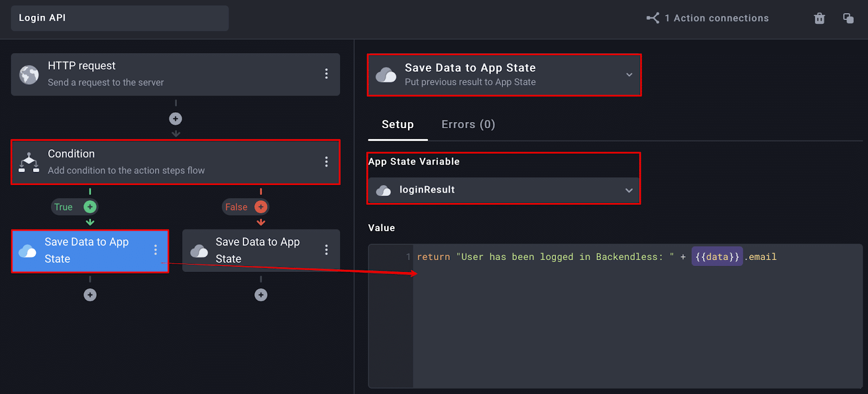
Task: Click the 'App State Variable' label
Action: click(414, 162)
